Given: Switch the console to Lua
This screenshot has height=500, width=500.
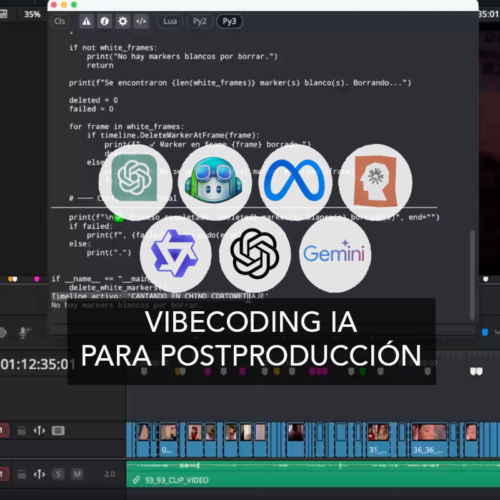Looking at the screenshot, I should tap(170, 21).
